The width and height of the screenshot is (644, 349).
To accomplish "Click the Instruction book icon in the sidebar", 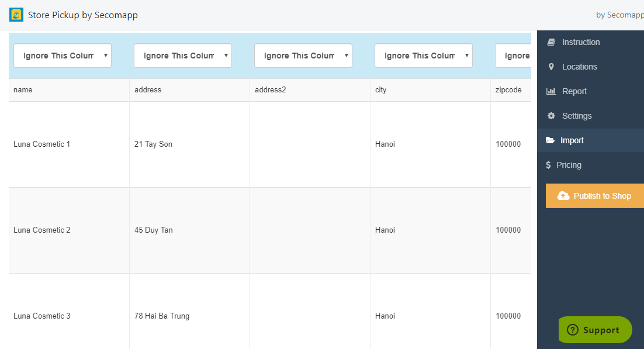I will (x=551, y=42).
